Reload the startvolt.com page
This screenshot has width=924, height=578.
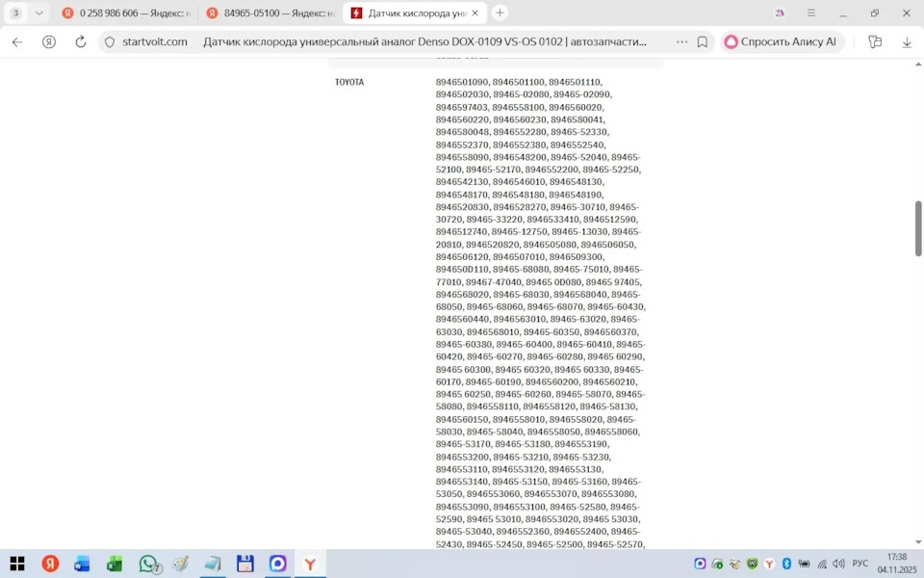(81, 41)
